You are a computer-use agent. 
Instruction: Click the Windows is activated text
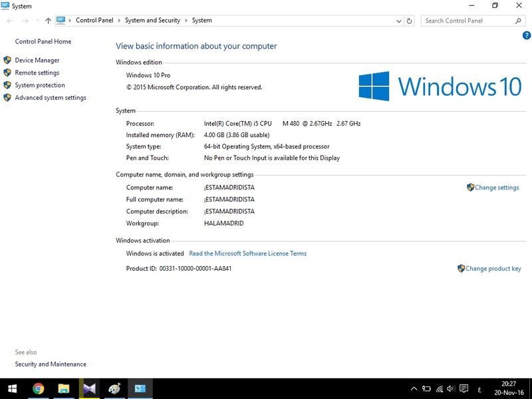click(x=155, y=253)
